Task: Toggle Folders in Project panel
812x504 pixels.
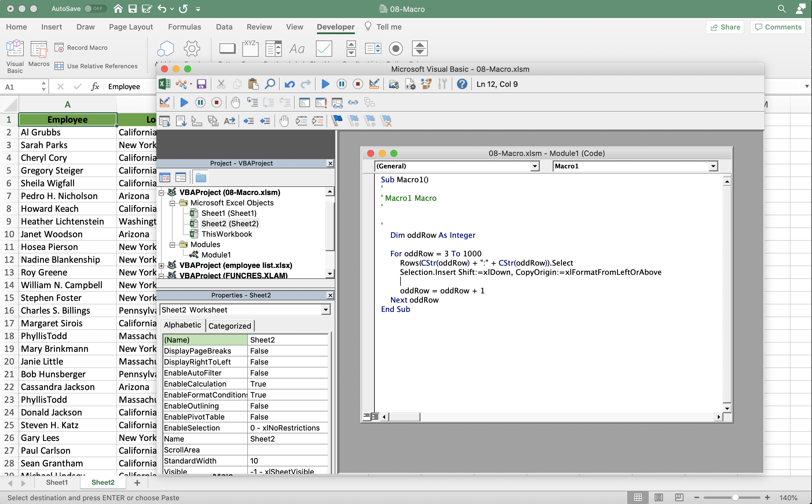Action: pyautogui.click(x=200, y=177)
